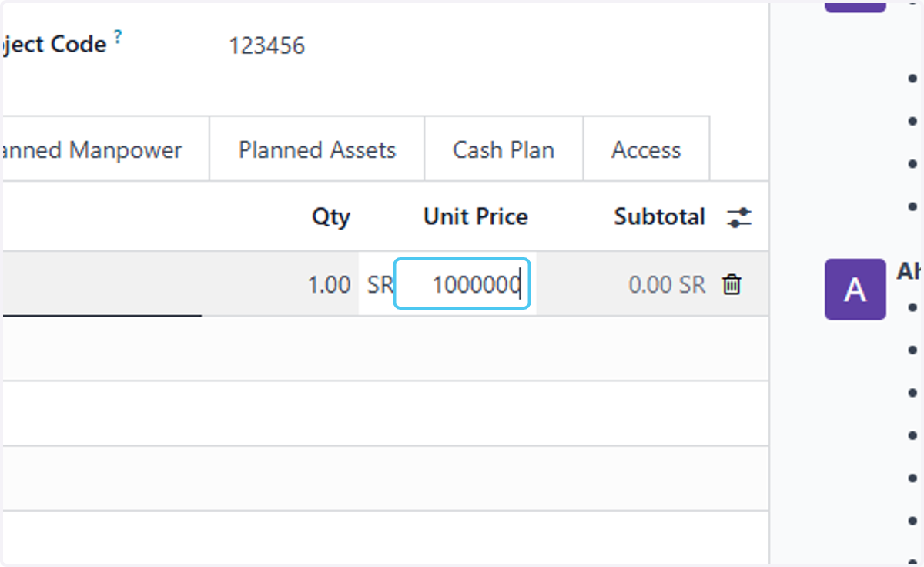This screenshot has width=924, height=567.
Task: Click the Subtotal column header
Action: click(659, 216)
